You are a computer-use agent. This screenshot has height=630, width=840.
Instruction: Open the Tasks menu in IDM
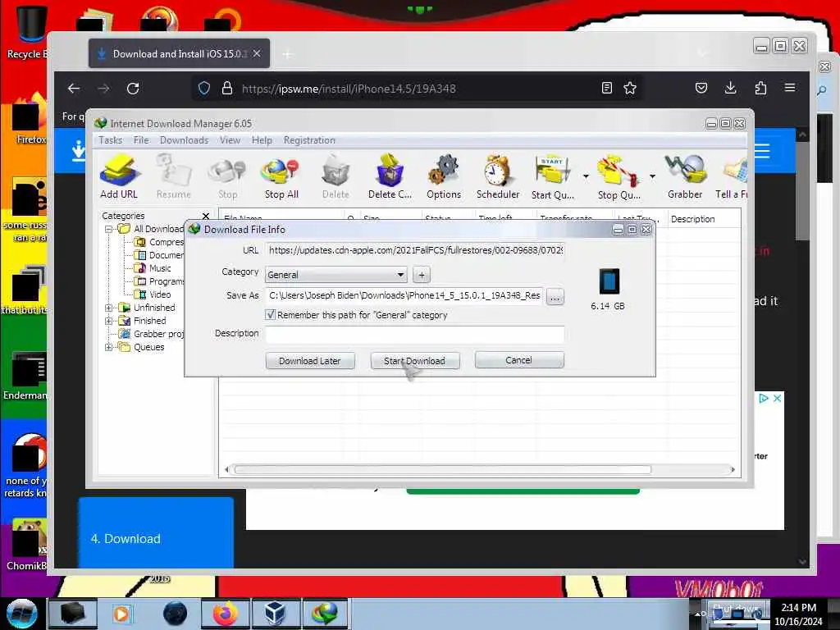111,140
